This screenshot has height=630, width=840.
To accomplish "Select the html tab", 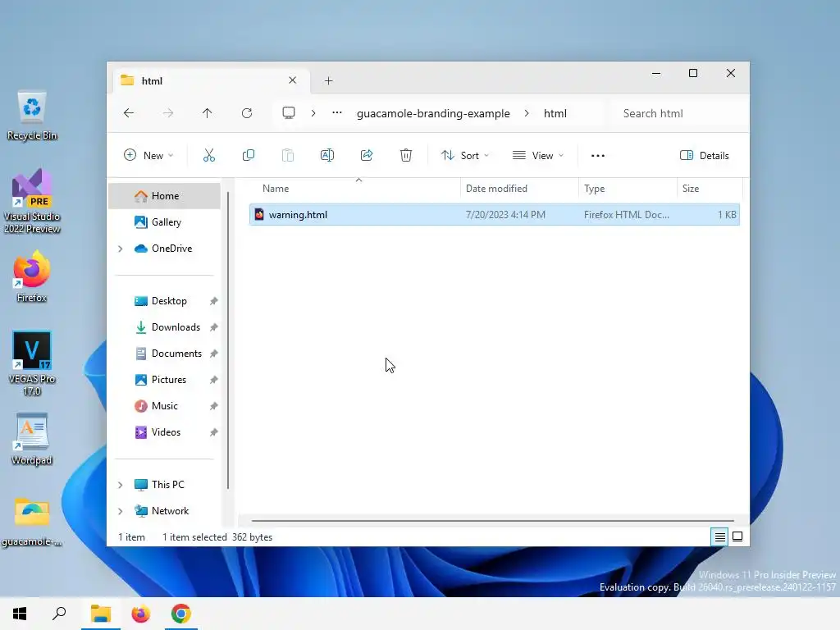I will click(x=209, y=81).
